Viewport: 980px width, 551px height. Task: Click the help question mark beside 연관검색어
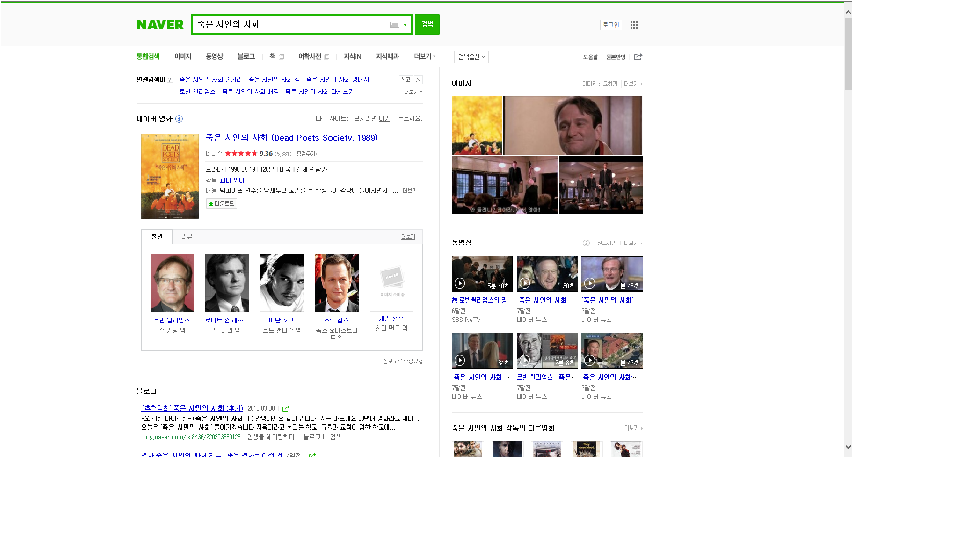pyautogui.click(x=170, y=80)
